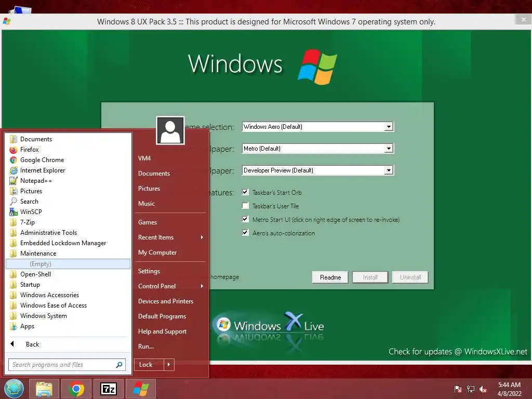This screenshot has height=399, width=532.
Task: Click the Back arrow icon
Action: (x=12, y=344)
